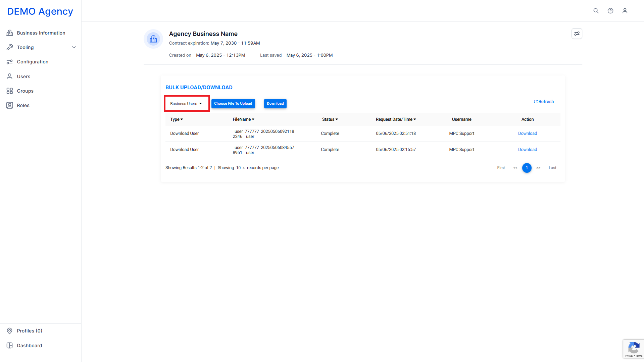Click the Business Information building icon
The width and height of the screenshot is (644, 362).
click(x=10, y=33)
